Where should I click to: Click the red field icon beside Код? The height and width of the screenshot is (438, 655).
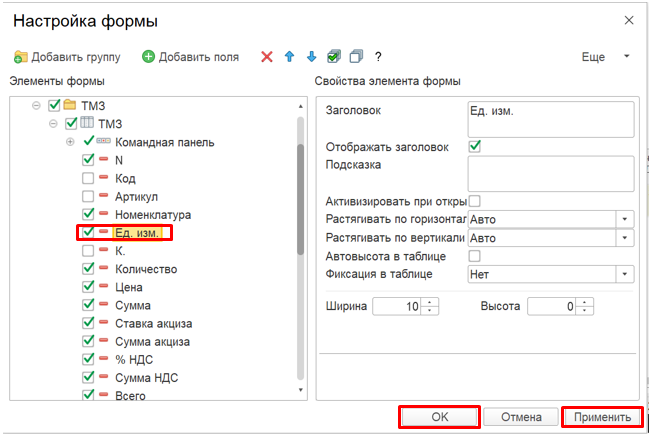click(x=103, y=177)
